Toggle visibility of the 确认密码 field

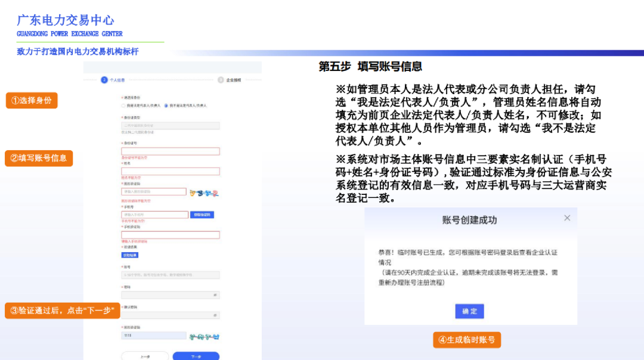pos(215,315)
